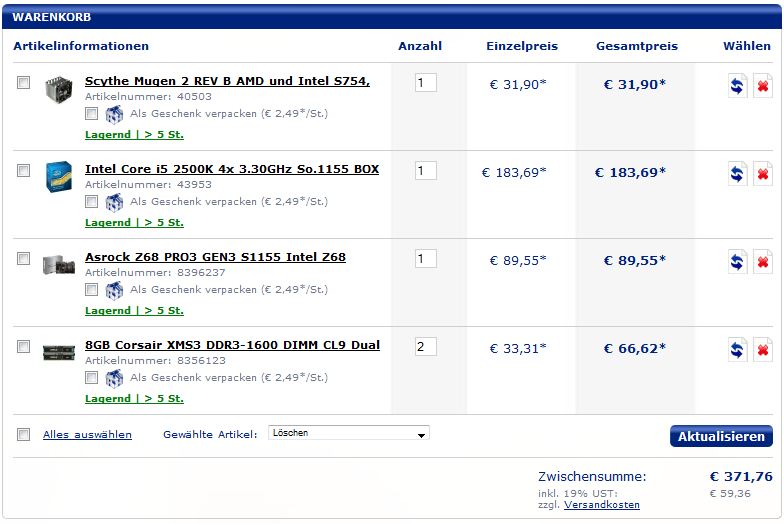
Task: Select checkbox for Asrock Z68 PRO3 item
Action: 24,258
